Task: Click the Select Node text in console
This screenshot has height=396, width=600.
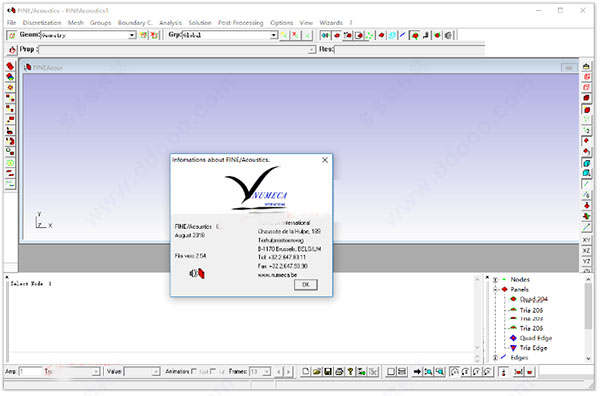Action: [31, 284]
